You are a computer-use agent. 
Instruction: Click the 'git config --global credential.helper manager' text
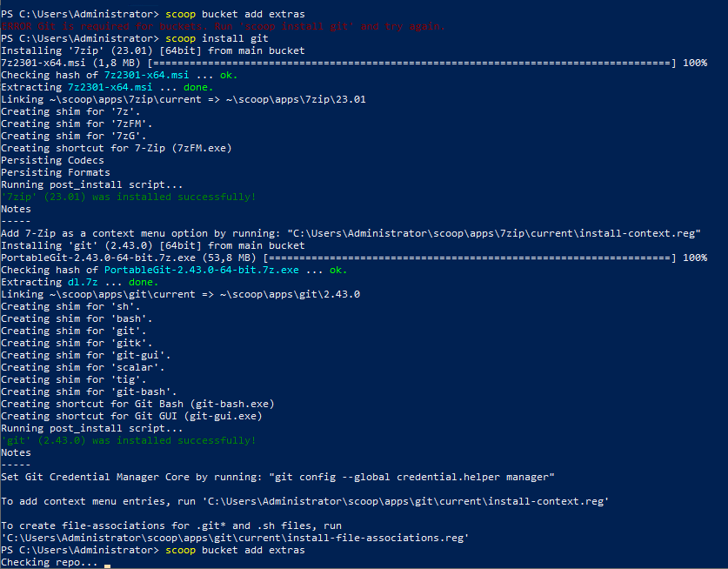click(x=411, y=477)
